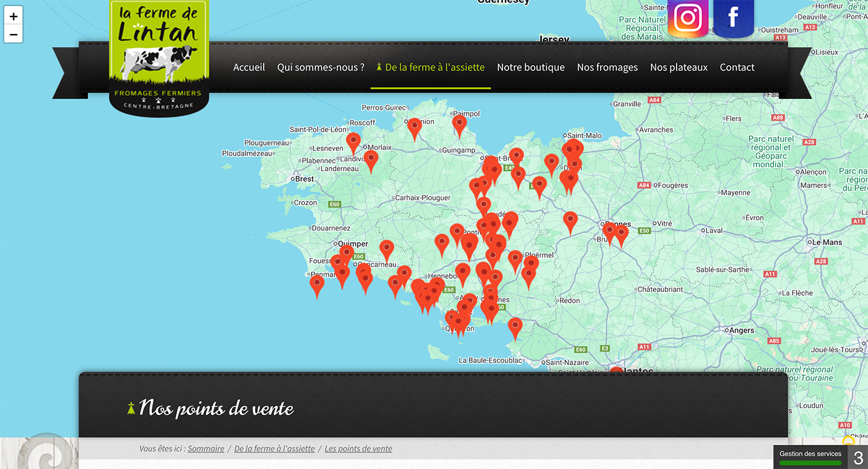Click the map pin southwest of Penmarch
Screen dimensions: 868x469
coord(317,285)
